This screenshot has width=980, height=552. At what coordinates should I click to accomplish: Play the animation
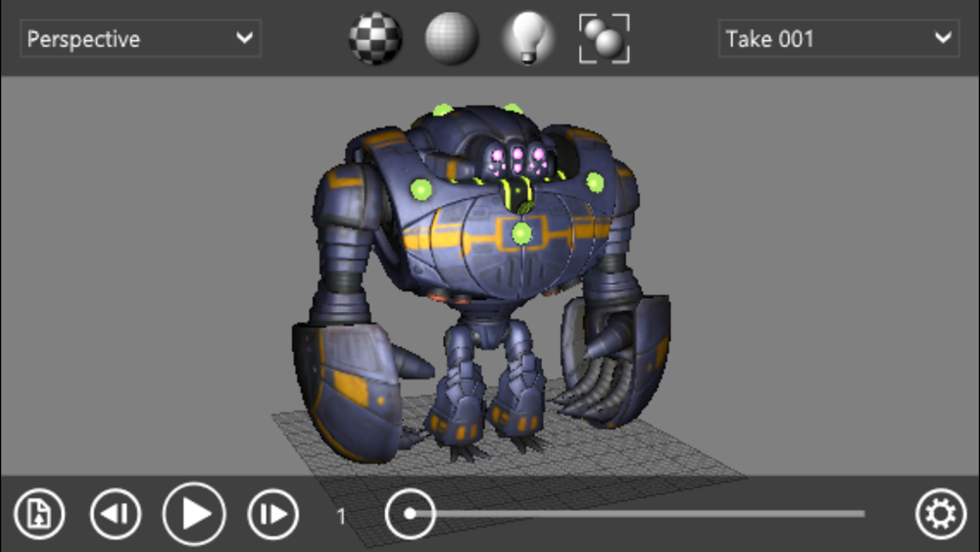tap(194, 514)
